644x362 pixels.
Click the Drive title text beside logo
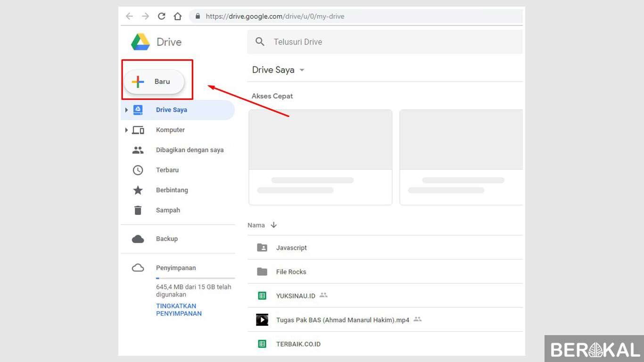(x=169, y=42)
